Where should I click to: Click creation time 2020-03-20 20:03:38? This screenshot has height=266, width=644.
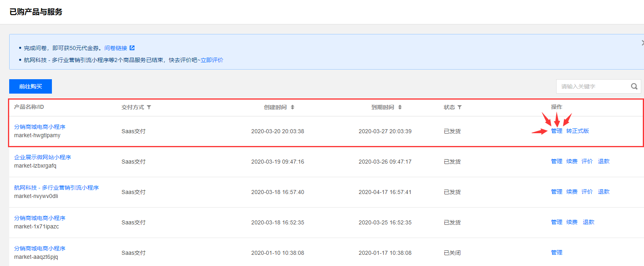(x=277, y=131)
